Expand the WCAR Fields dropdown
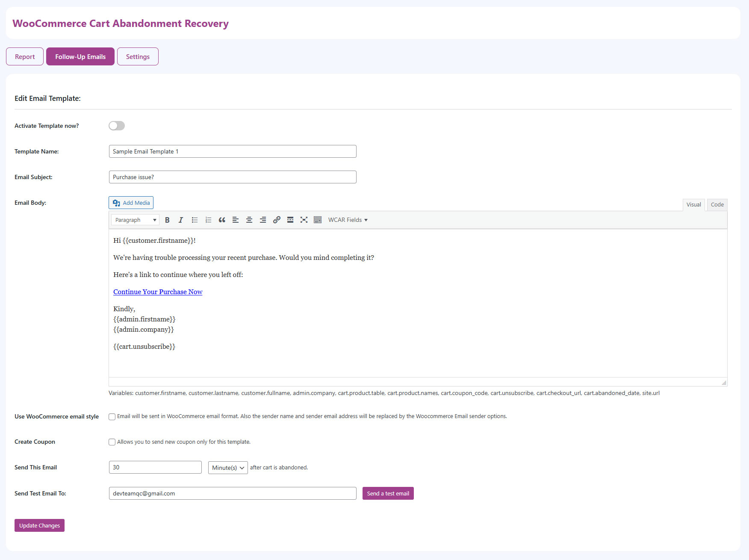 click(348, 220)
